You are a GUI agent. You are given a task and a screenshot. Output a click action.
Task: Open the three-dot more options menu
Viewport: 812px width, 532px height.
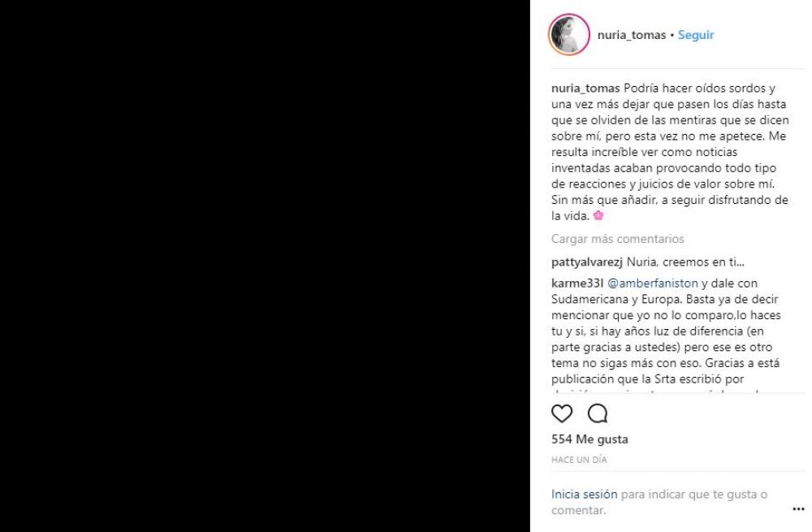click(797, 509)
